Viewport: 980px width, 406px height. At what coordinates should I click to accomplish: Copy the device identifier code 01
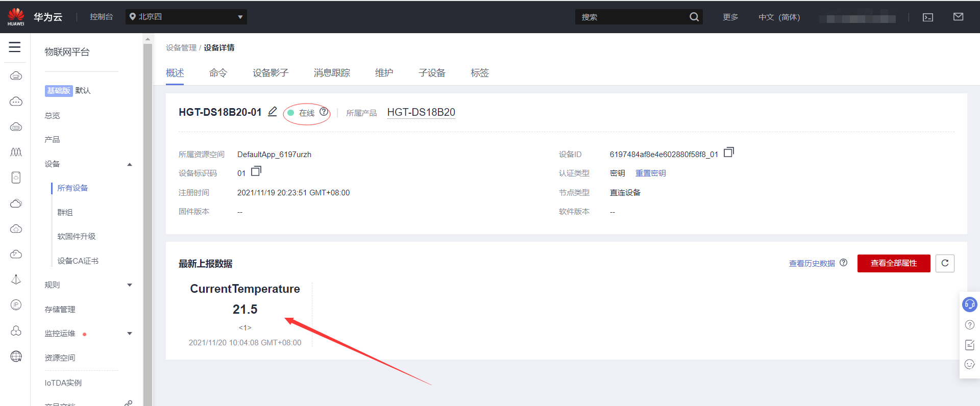256,171
